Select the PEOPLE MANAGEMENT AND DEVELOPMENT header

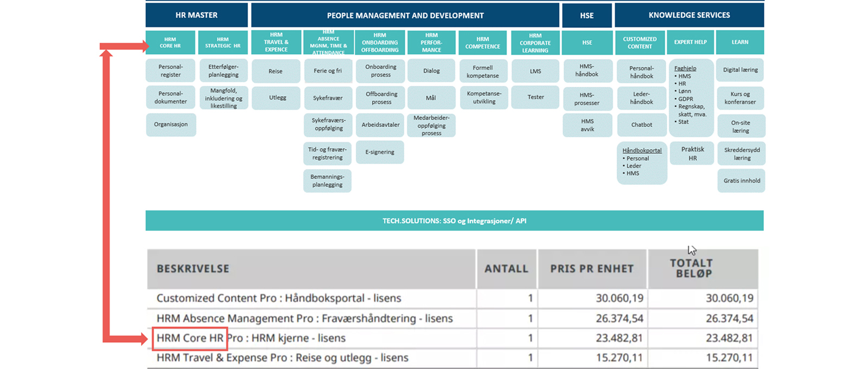(405, 15)
